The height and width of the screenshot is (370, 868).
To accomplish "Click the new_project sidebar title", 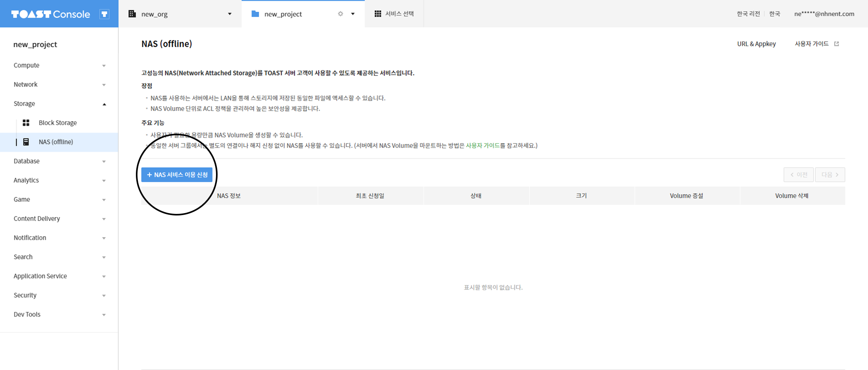I will [x=35, y=44].
